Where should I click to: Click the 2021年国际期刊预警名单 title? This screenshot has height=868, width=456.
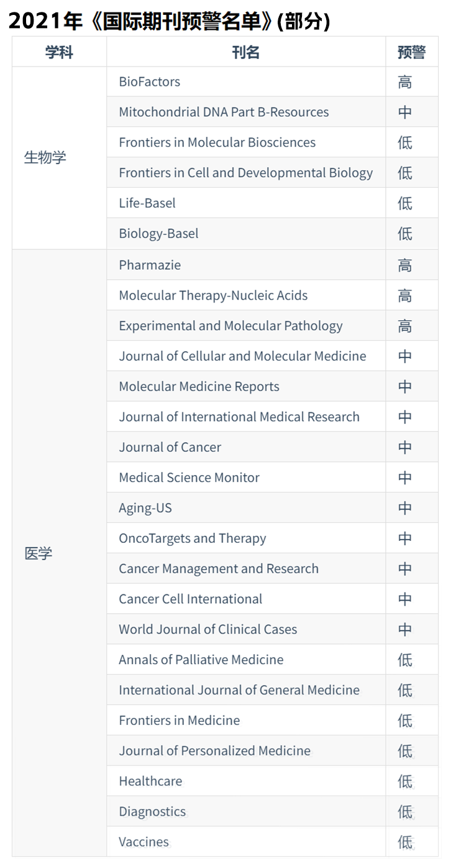pos(169,21)
